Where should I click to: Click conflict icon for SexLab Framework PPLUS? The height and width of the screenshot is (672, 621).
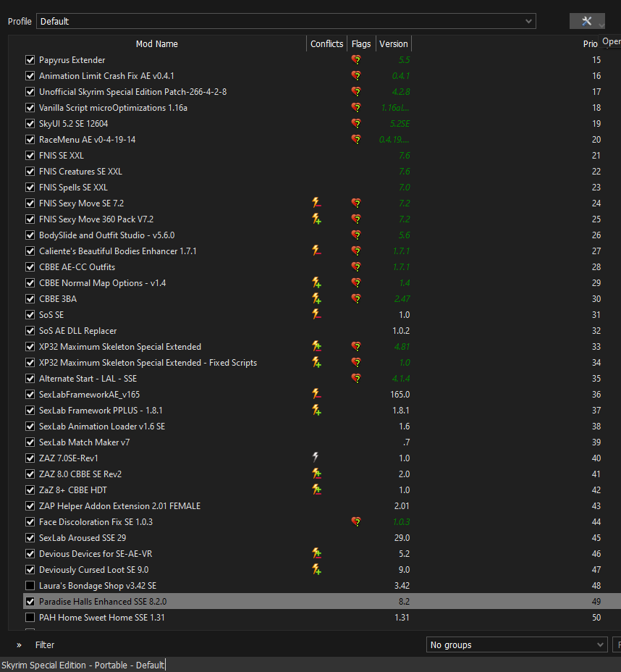pos(316,410)
